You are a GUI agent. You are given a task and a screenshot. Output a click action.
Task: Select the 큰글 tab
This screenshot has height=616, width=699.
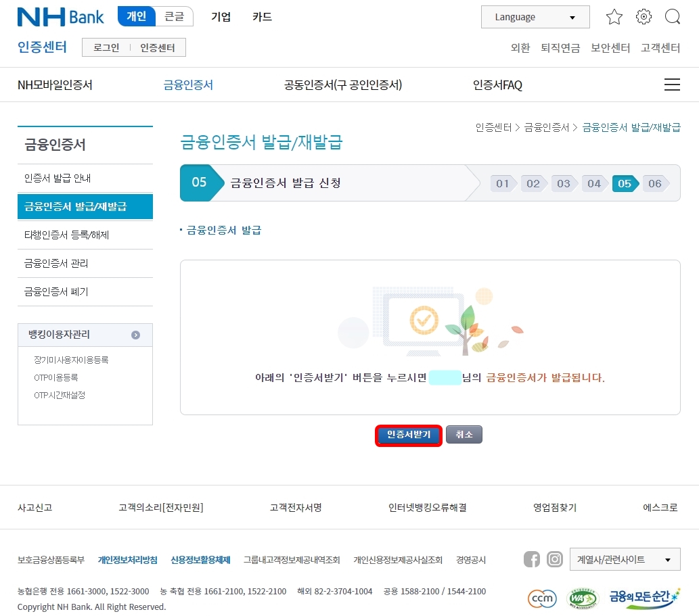175,15
